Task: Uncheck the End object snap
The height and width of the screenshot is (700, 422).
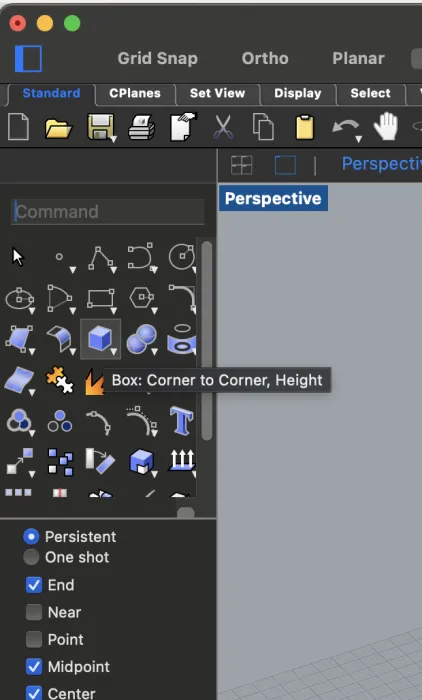Action: pos(34,585)
